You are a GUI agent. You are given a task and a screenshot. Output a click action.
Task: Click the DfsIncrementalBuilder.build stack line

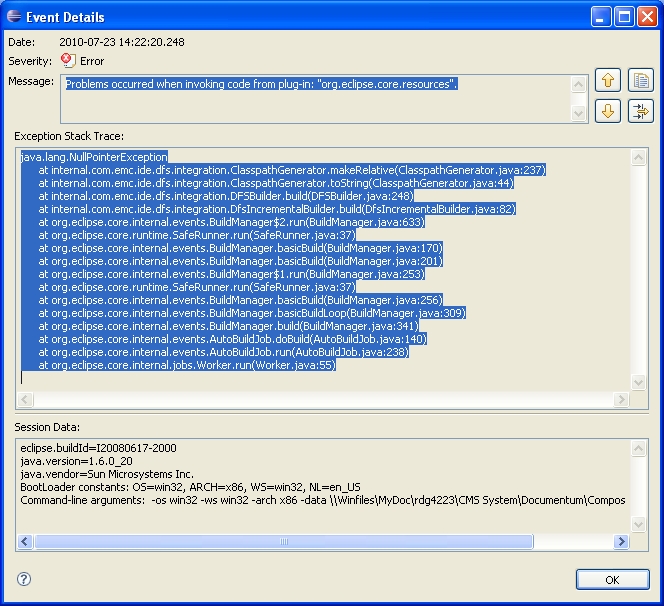(x=277, y=209)
